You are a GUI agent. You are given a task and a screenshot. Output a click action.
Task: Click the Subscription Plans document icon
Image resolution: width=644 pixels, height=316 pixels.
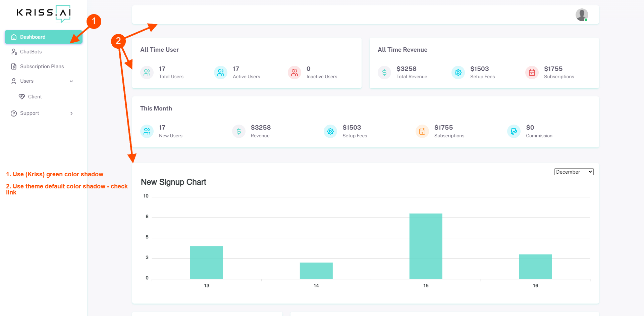tap(14, 66)
